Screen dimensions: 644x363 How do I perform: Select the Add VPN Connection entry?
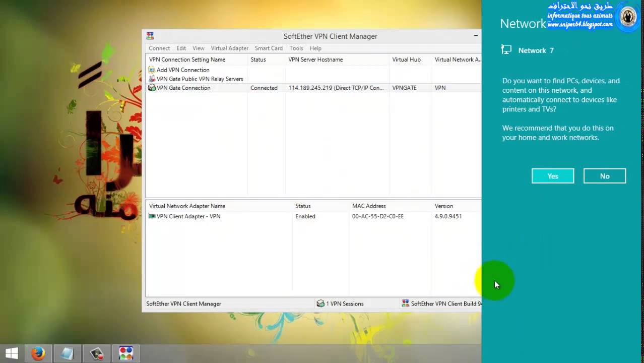point(183,70)
